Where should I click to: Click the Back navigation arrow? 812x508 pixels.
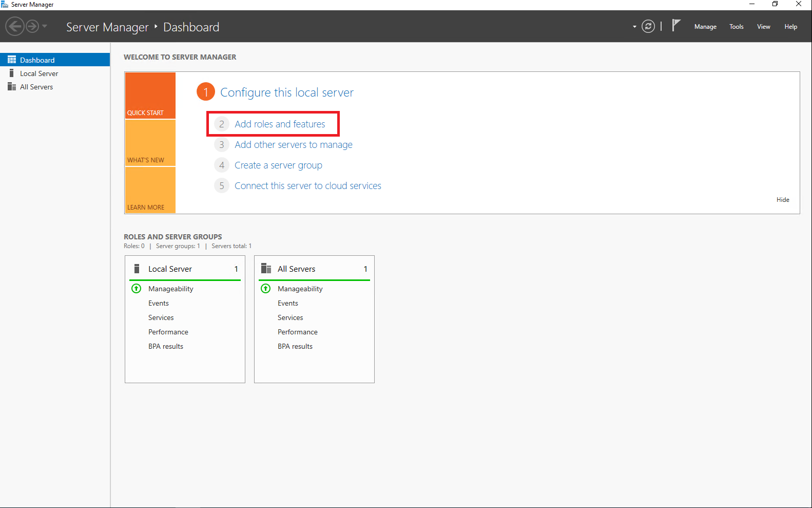(15, 26)
